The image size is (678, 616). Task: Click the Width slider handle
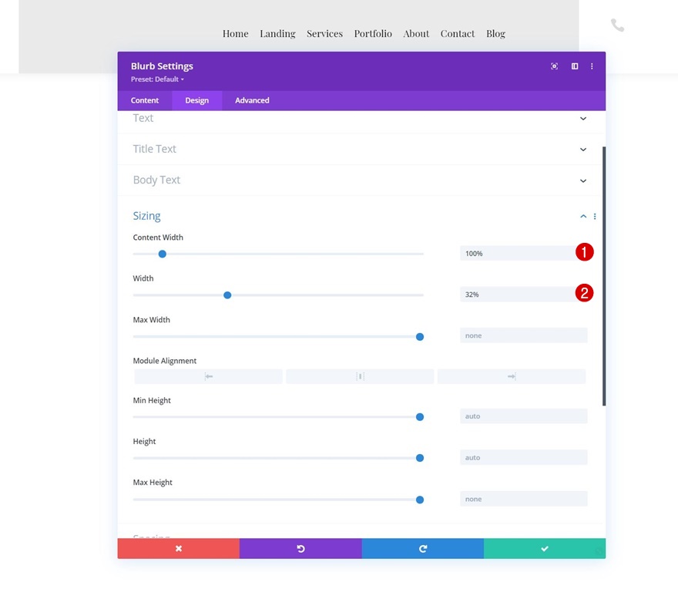[227, 295]
